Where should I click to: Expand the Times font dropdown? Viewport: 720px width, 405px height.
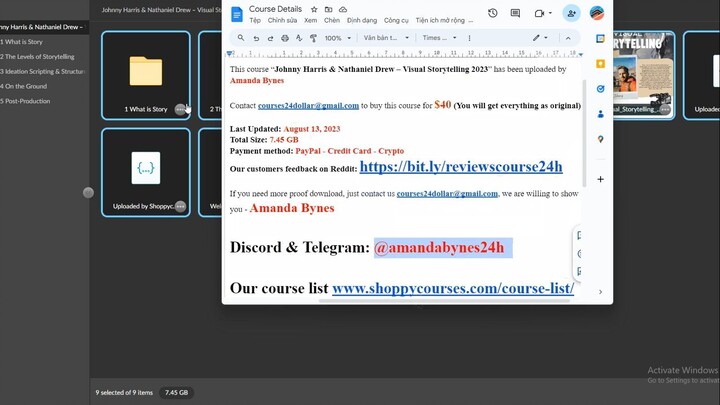(x=439, y=38)
